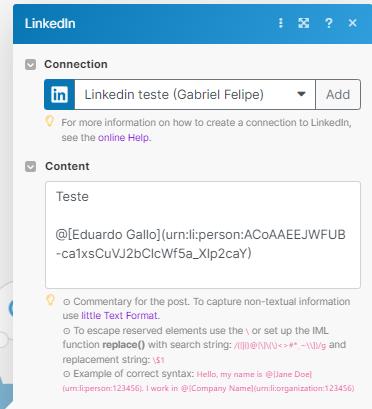
Task: Expand the LinkedIn panel to fullscreen
Action: click(x=303, y=23)
